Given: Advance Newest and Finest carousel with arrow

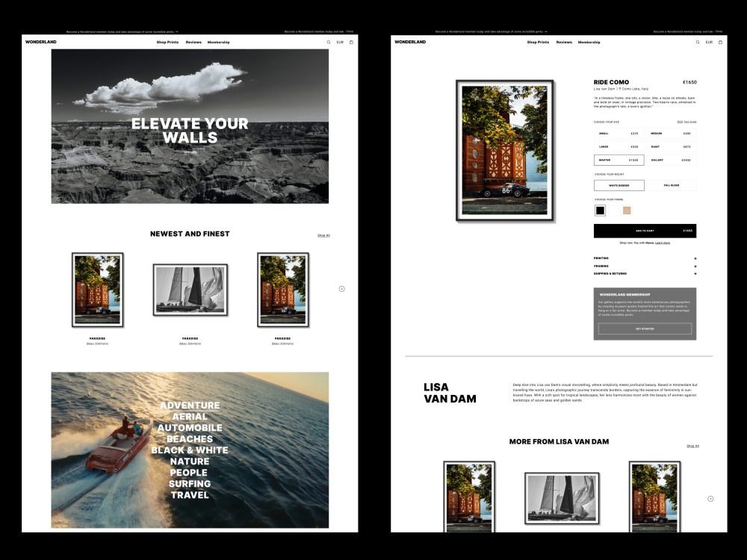Looking at the screenshot, I should (341, 289).
